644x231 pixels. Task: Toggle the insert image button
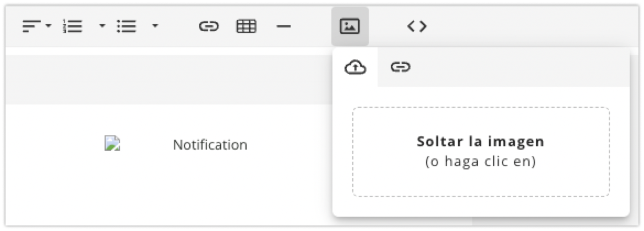click(350, 26)
